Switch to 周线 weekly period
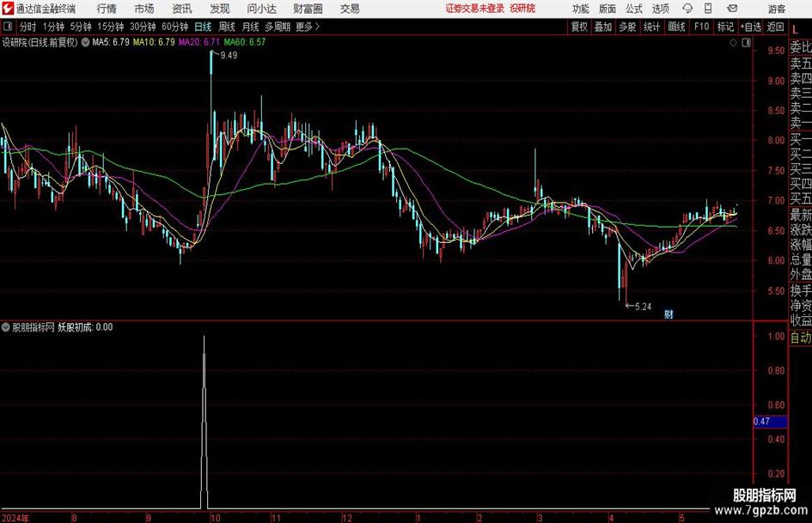 [226, 27]
